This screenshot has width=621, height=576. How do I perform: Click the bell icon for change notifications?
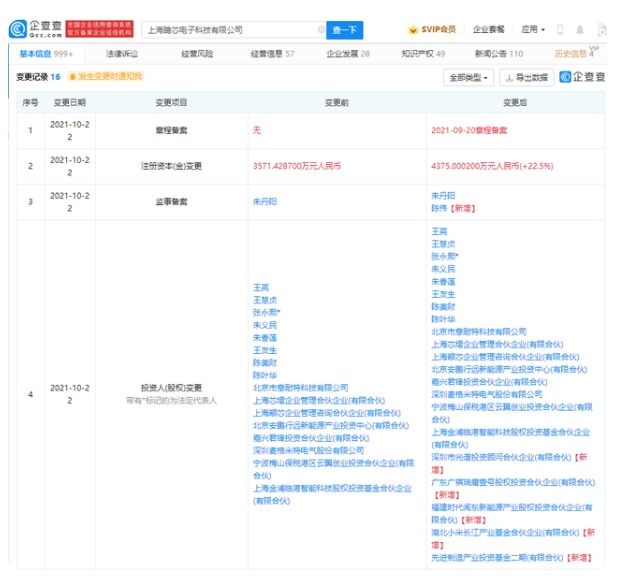[x=73, y=76]
